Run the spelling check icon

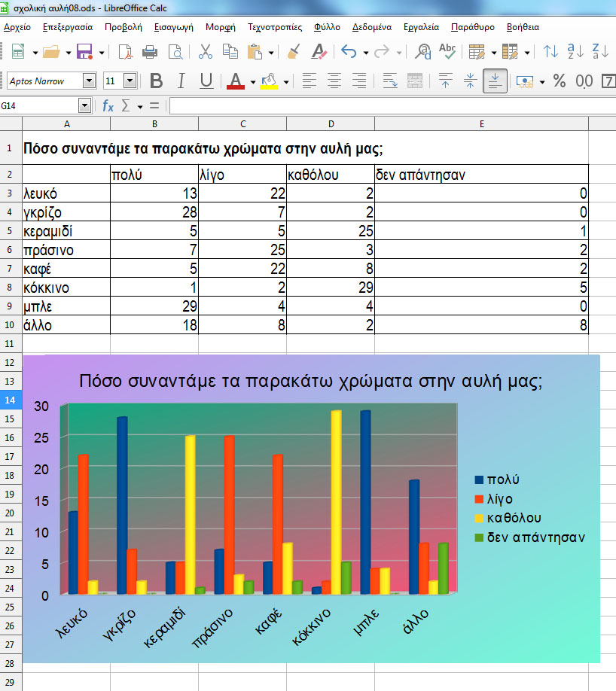(x=447, y=52)
